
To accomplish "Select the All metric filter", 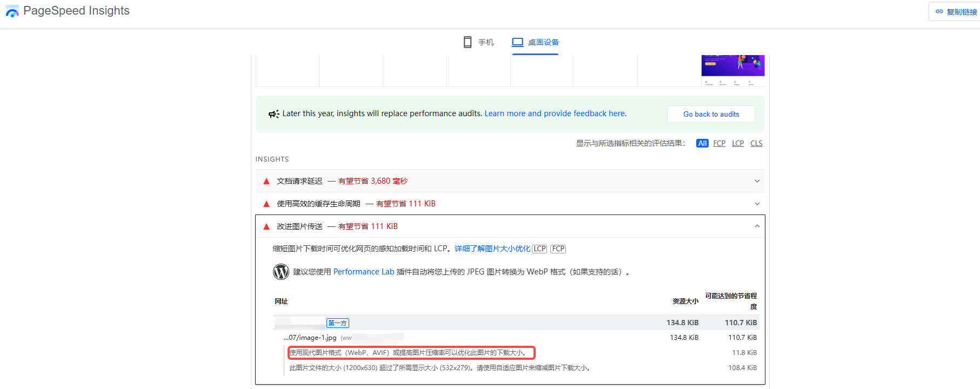I will click(702, 143).
